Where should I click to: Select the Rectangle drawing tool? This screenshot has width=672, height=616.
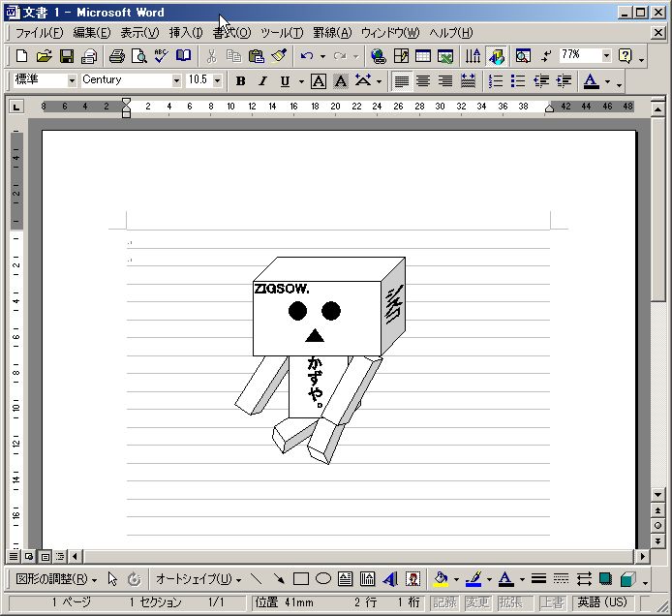pos(301,579)
